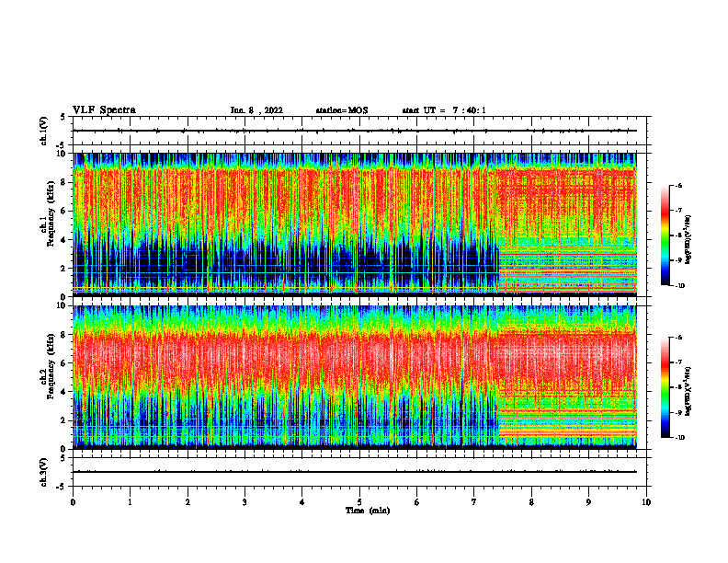Click the ch.1 frequency tick '4'
This screenshot has width=728, height=563.
tap(65, 240)
